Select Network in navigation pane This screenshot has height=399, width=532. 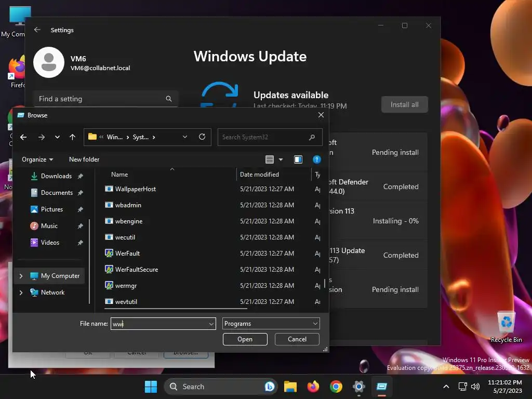[x=52, y=292]
